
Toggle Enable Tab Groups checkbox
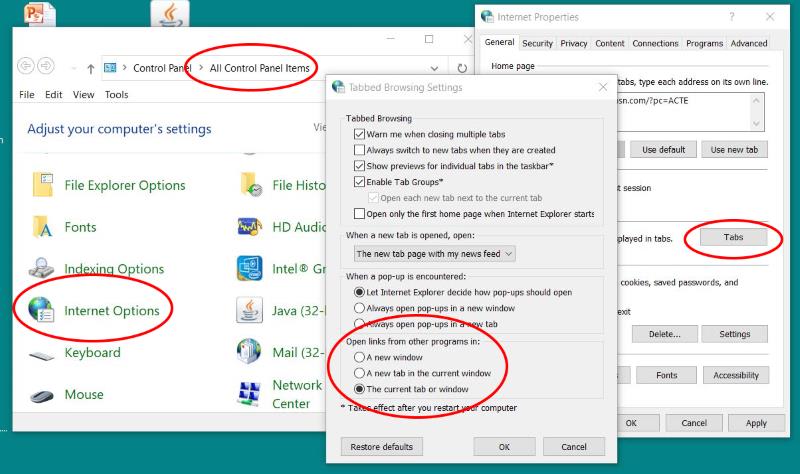click(x=359, y=182)
